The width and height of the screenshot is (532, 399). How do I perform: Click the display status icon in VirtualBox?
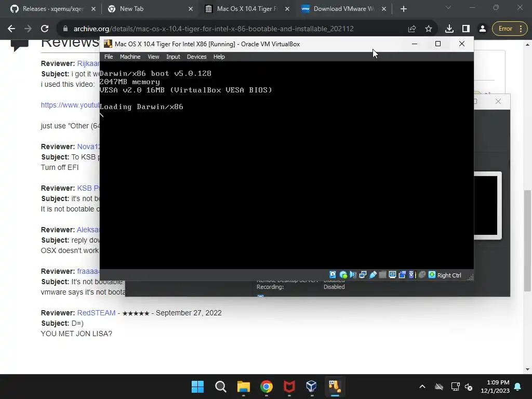[x=392, y=275]
